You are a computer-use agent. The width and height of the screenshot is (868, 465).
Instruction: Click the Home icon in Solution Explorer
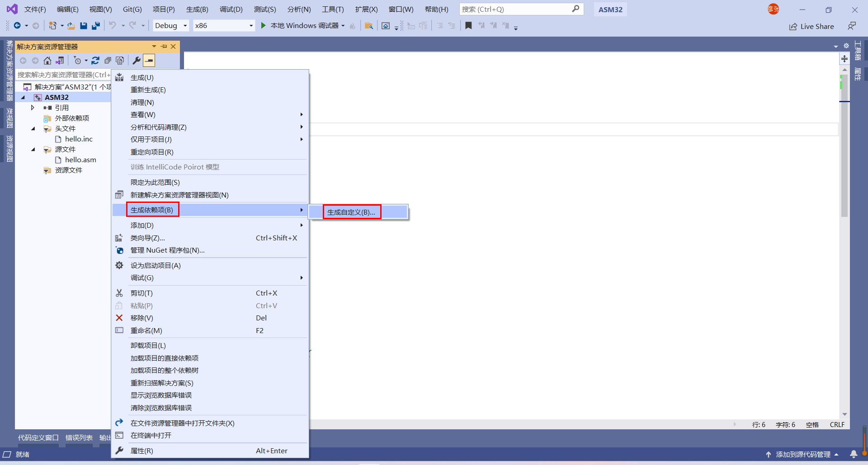pos(47,61)
